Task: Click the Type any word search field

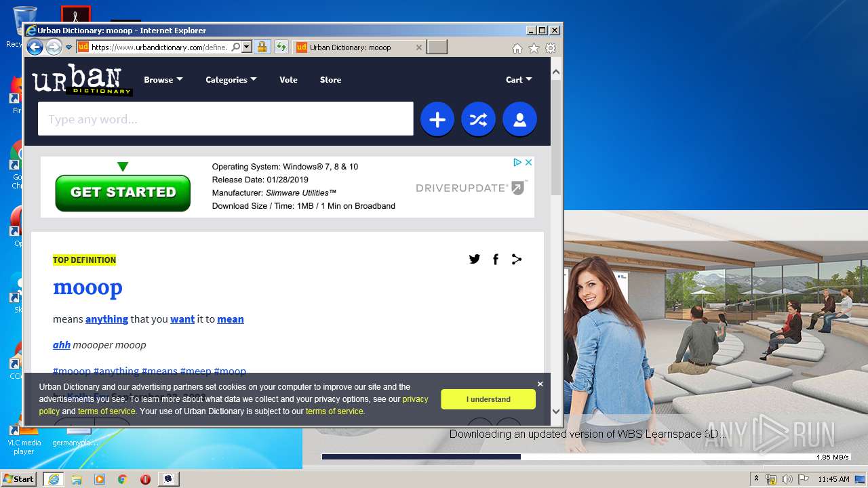Action: (225, 119)
